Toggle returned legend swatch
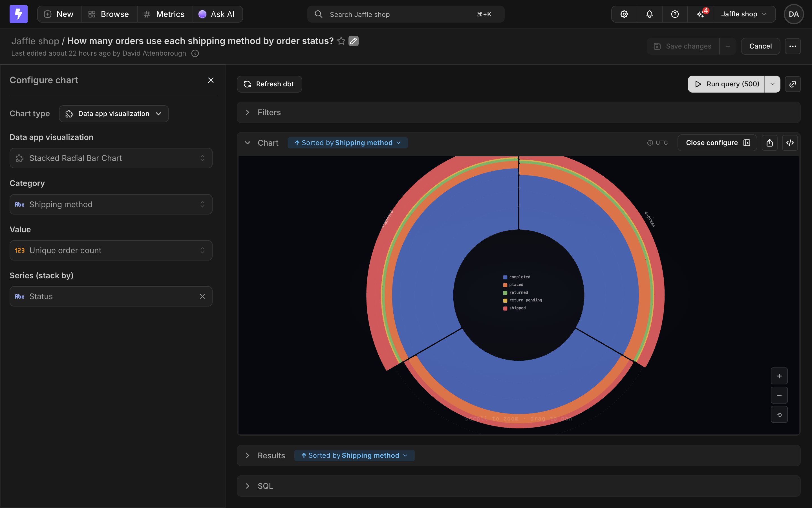 pyautogui.click(x=505, y=293)
